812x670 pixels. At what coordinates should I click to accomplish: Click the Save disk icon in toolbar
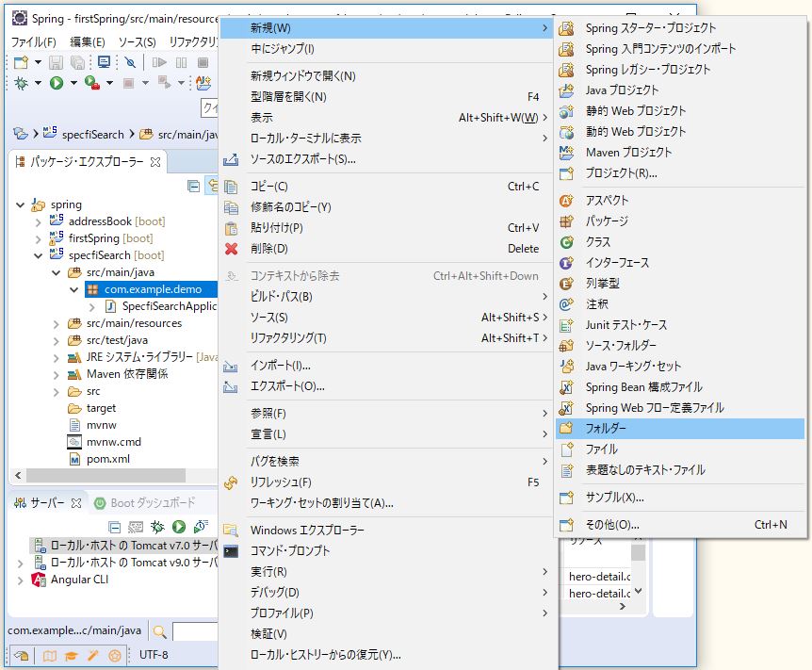[x=56, y=63]
